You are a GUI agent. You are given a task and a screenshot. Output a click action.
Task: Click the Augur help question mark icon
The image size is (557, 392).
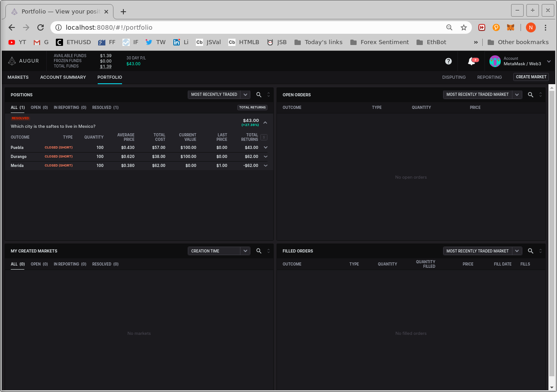448,61
